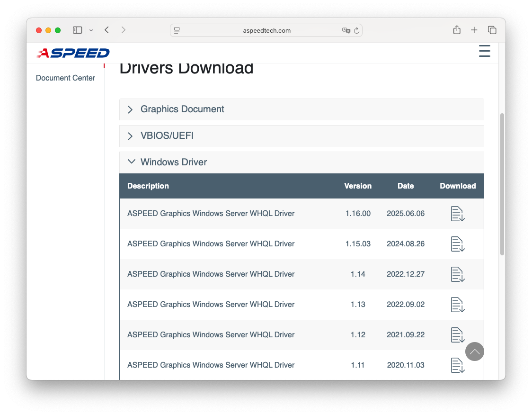Show the tab overview

pos(492,30)
